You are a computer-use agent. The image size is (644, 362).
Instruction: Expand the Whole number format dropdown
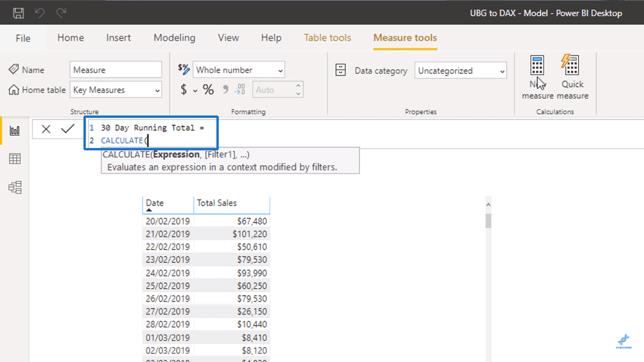tap(239, 70)
